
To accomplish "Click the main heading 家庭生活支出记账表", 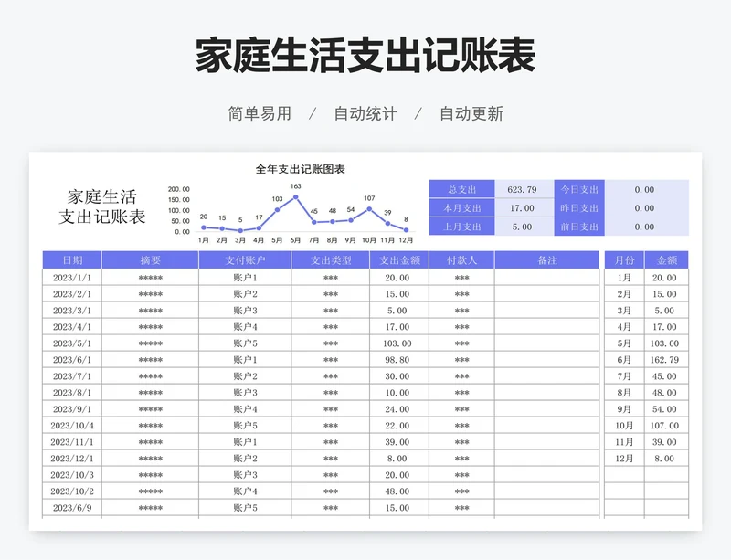I will click(x=365, y=56).
